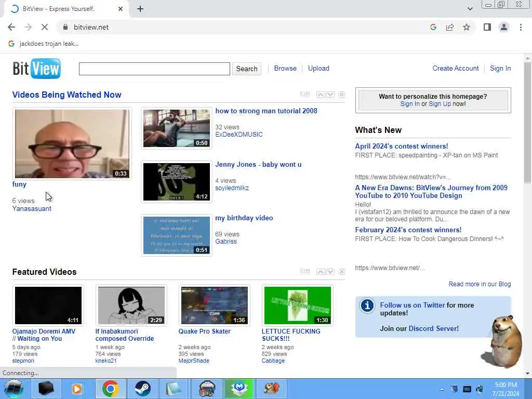This screenshot has width=532, height=399.
Task: Open strong man tutorial video thumbnail
Action: tap(177, 128)
